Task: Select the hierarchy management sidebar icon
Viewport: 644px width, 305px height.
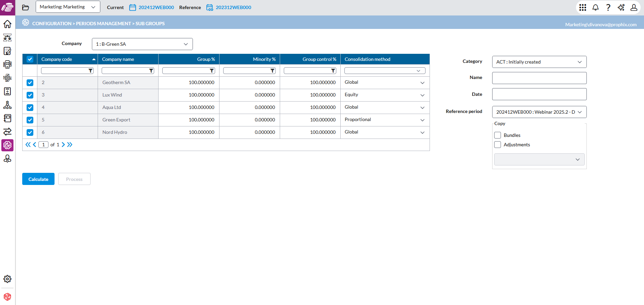Action: [x=7, y=38]
